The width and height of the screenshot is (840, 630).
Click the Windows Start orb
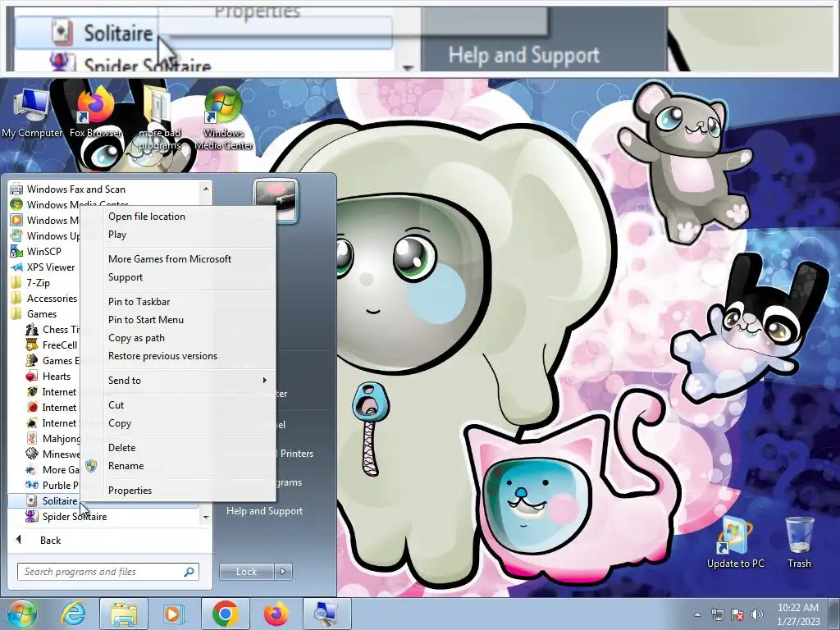(x=21, y=614)
